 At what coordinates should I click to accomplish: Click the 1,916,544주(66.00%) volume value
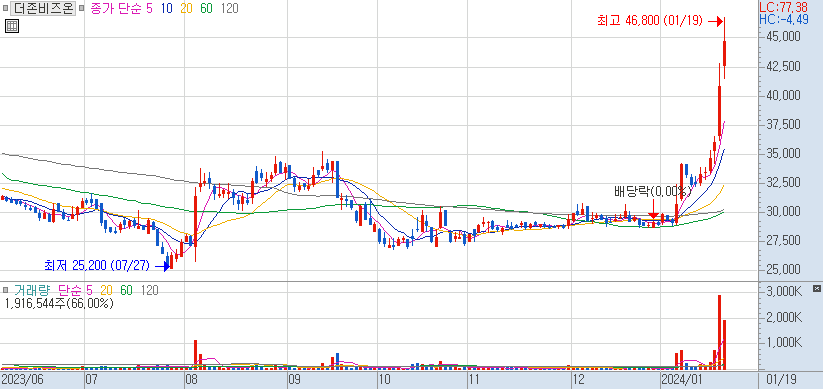click(x=59, y=303)
